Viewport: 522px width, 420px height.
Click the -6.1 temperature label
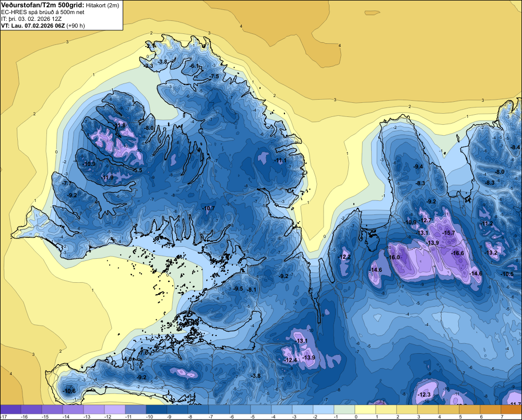(194, 66)
